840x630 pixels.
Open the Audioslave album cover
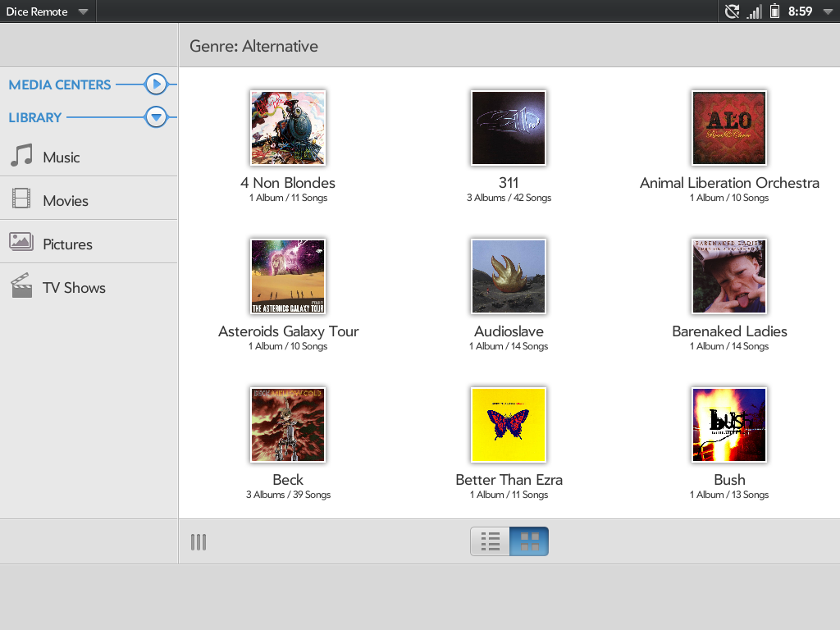[509, 276]
